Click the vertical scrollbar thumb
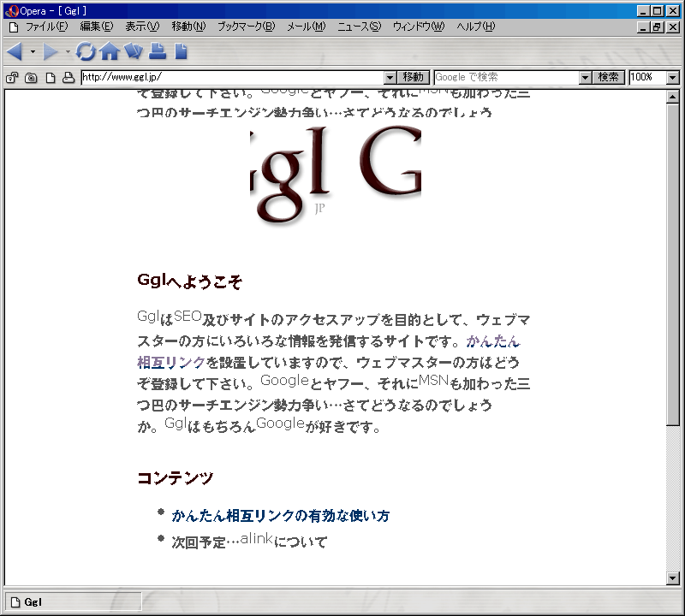Viewport: 685px width, 616px height. 673,264
